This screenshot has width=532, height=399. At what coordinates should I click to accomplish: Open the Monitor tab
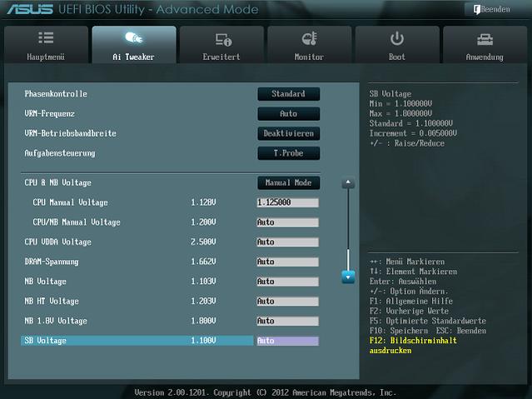[x=310, y=44]
